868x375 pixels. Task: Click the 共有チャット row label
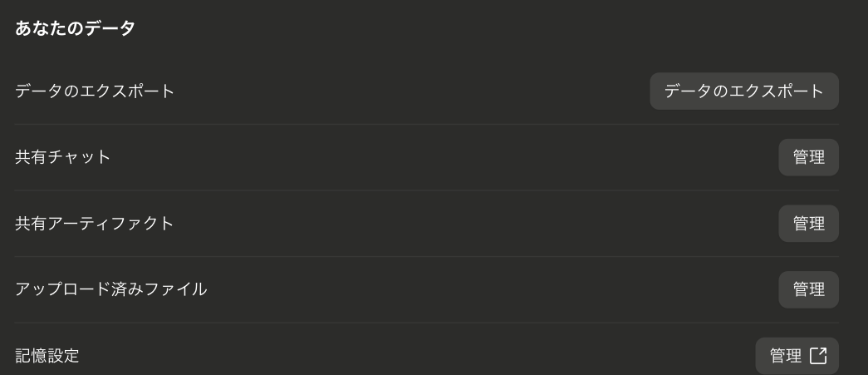click(62, 157)
